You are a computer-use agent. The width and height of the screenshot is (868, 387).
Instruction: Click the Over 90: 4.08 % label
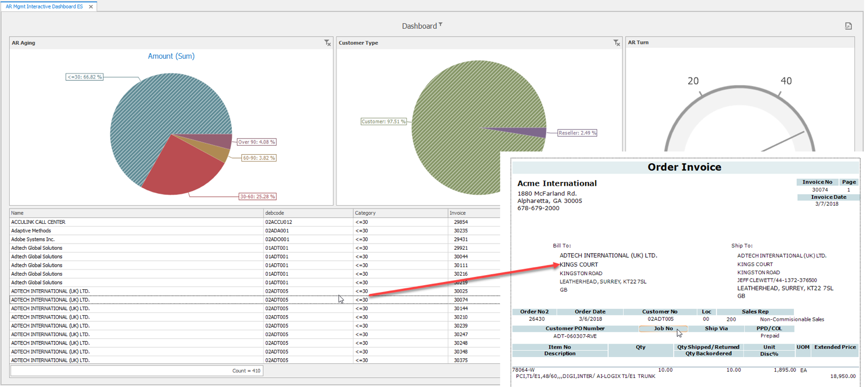[x=257, y=142]
